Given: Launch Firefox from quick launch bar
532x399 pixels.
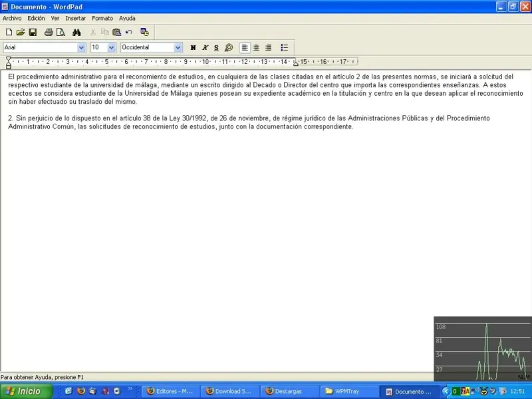Looking at the screenshot, I should point(81,391).
